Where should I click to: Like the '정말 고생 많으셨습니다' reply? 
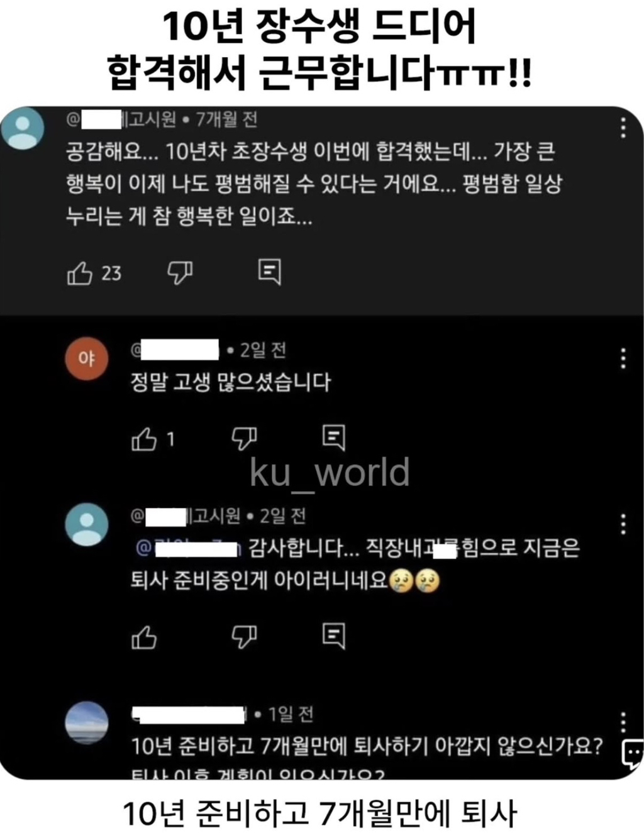pyautogui.click(x=144, y=439)
